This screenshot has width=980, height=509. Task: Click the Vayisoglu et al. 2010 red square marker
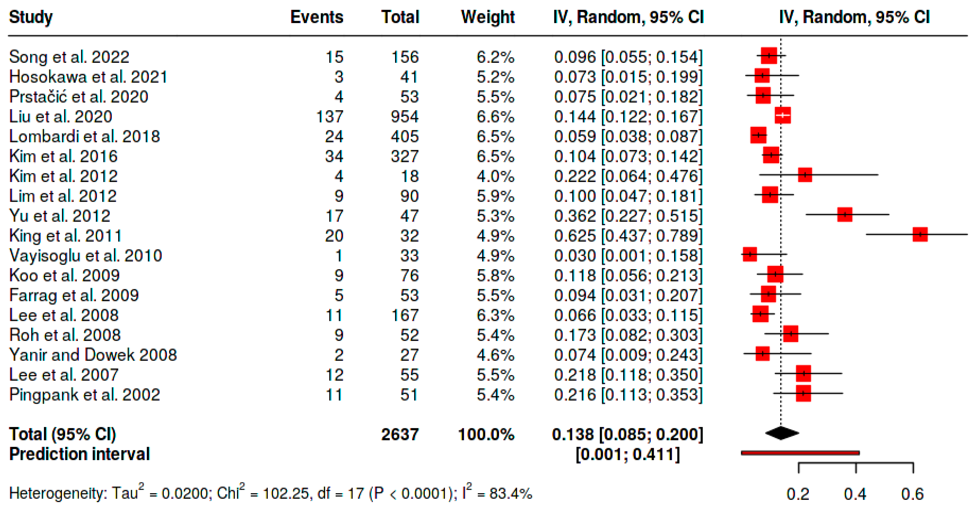(x=749, y=255)
